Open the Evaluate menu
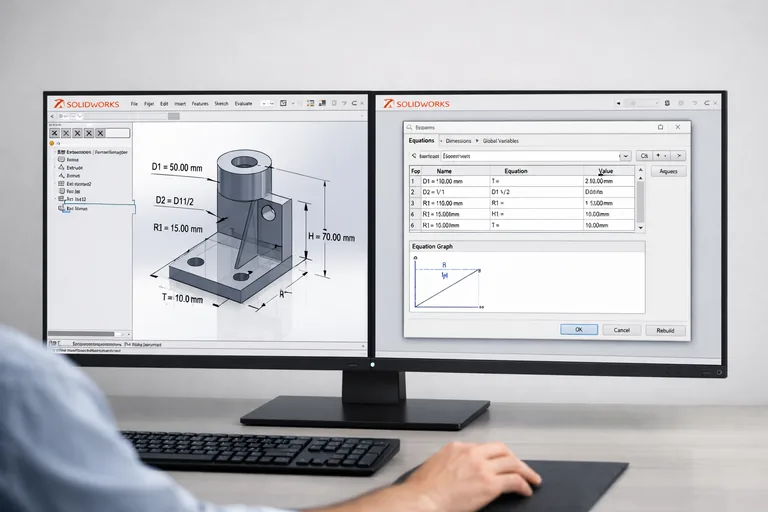This screenshot has height=512, width=768. point(243,104)
